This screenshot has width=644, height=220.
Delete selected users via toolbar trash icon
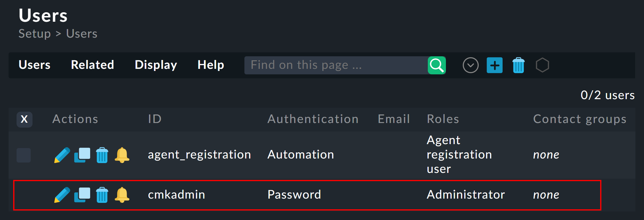pyautogui.click(x=518, y=65)
